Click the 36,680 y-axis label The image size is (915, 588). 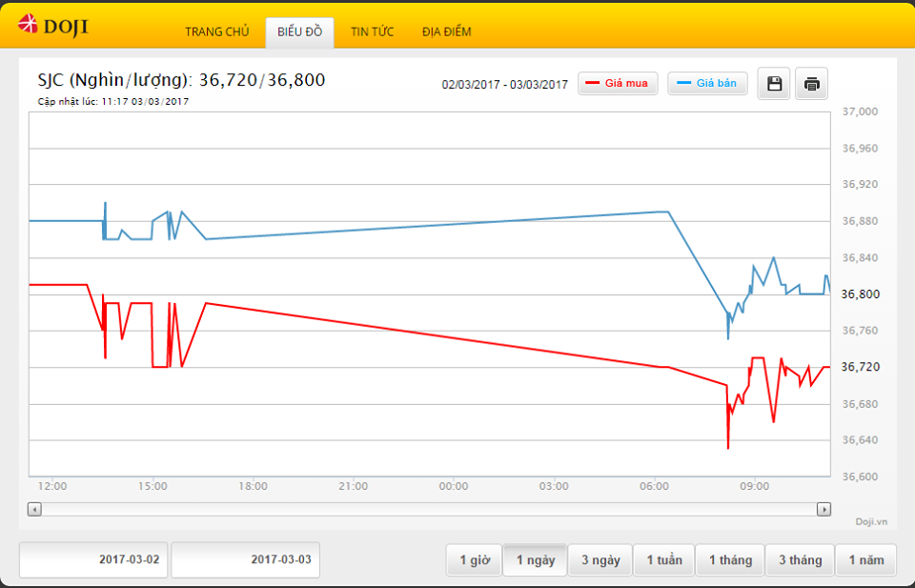[x=860, y=404]
